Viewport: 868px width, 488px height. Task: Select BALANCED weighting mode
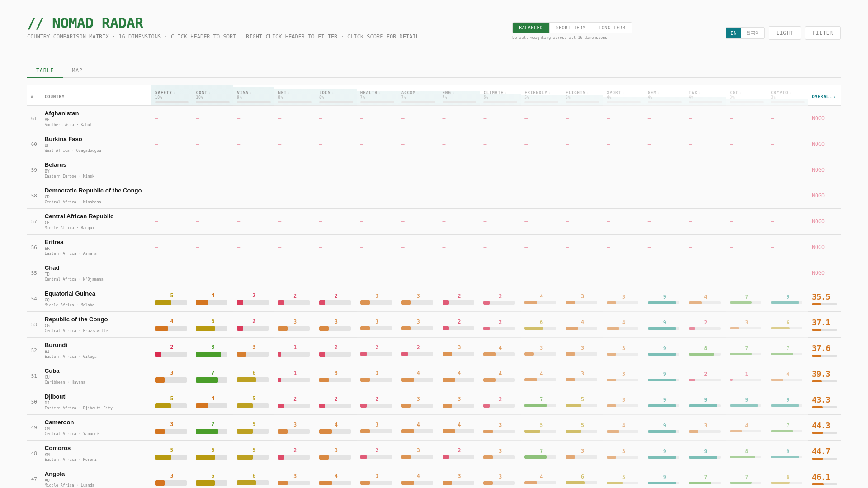531,28
